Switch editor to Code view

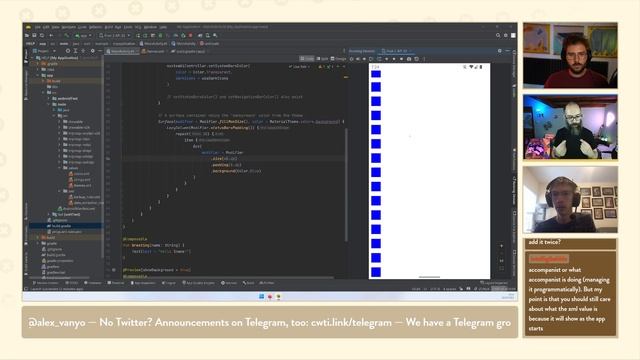pos(307,59)
